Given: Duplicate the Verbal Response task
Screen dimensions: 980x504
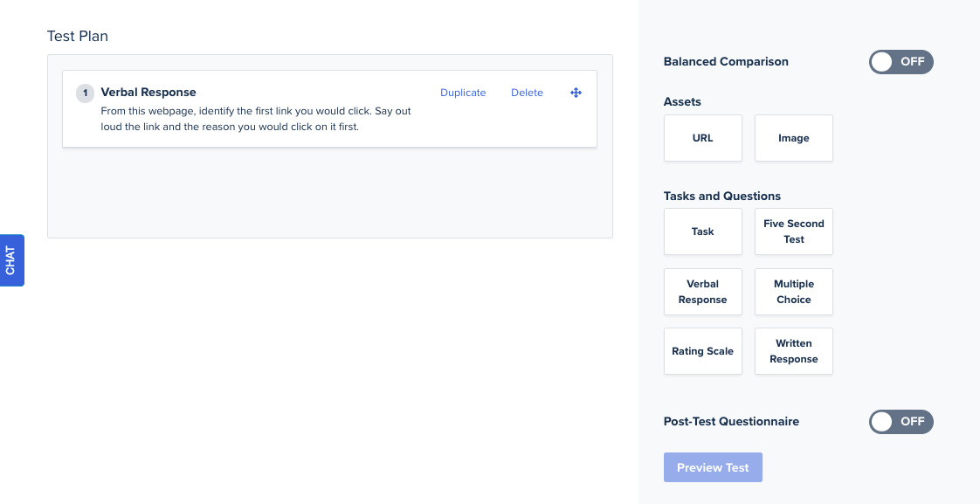Looking at the screenshot, I should [463, 93].
